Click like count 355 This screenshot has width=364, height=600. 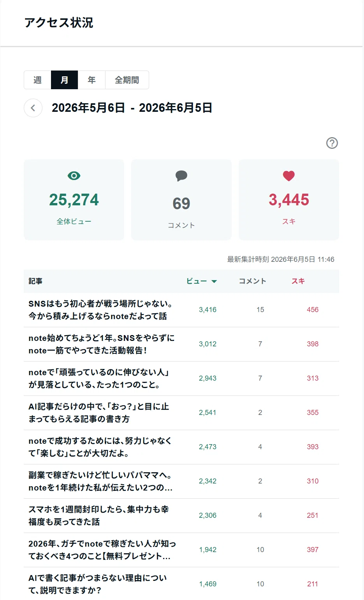tap(313, 413)
